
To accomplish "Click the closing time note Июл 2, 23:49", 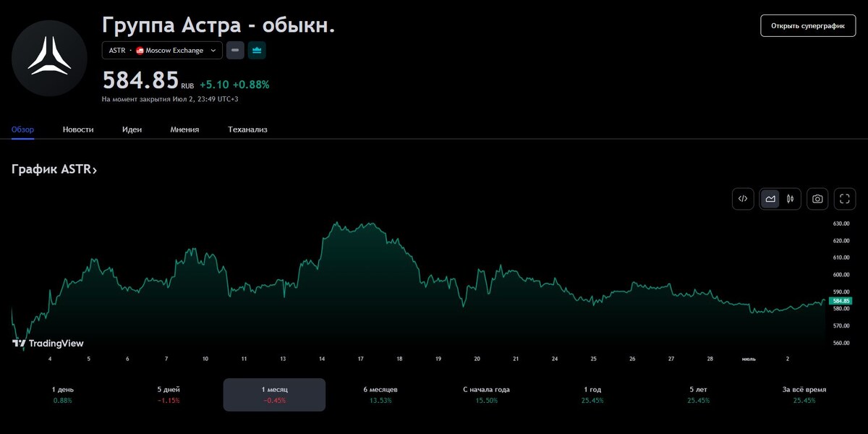I will 170,99.
